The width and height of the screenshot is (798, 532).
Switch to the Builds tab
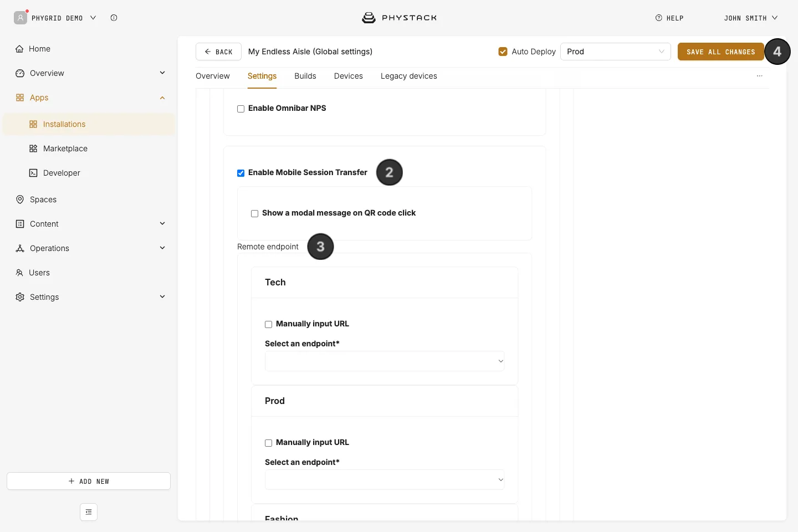(305, 76)
